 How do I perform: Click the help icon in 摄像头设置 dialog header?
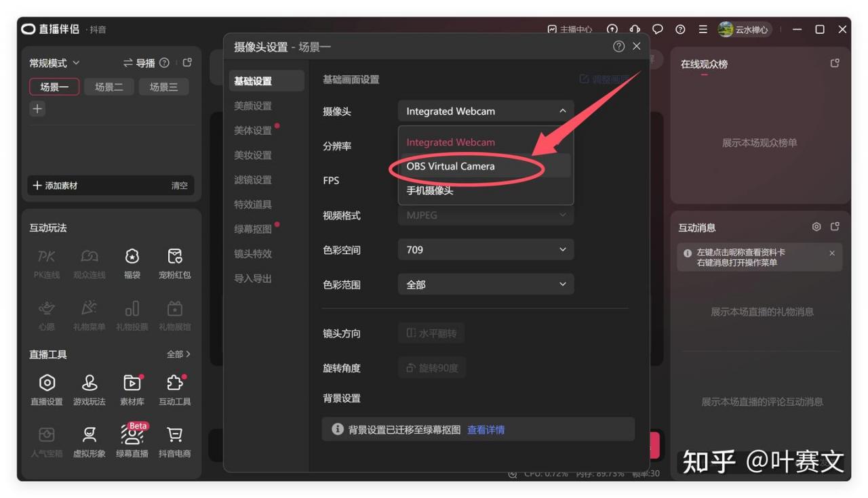(618, 46)
